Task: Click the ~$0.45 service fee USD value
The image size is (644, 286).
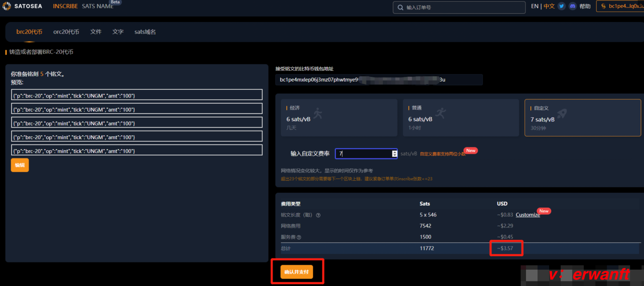Action: [x=505, y=237]
